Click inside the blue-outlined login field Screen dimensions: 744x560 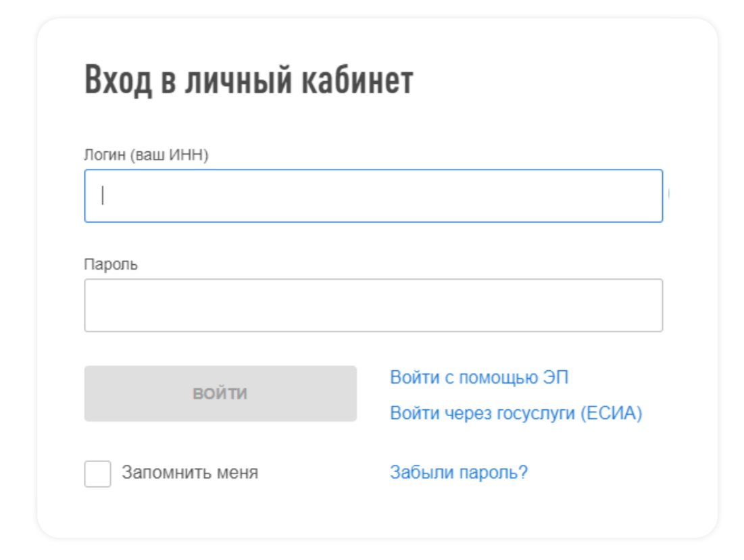pos(374,196)
